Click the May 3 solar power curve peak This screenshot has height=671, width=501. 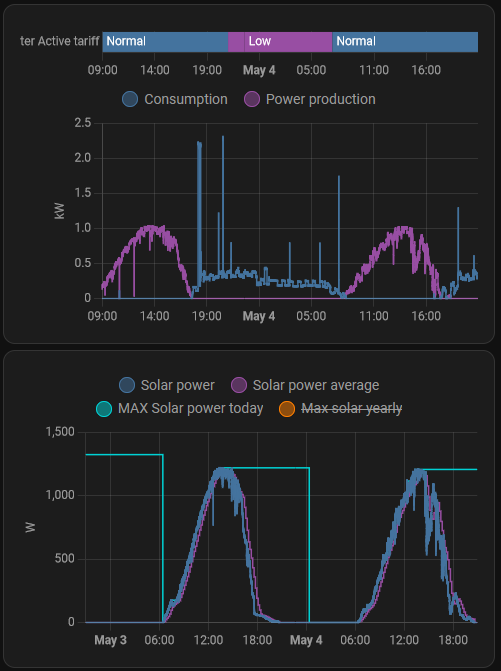[222, 470]
